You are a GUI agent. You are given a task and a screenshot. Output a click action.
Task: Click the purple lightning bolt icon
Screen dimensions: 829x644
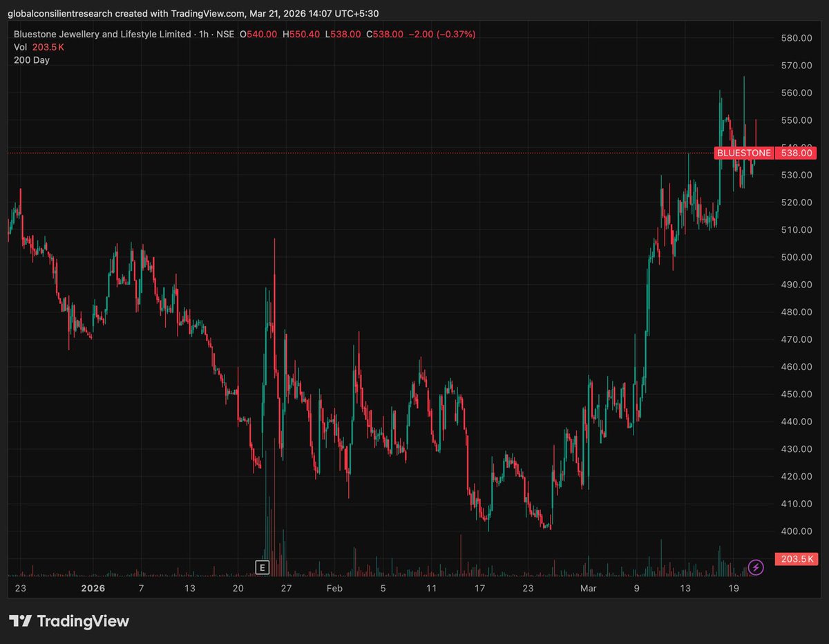[x=756, y=567]
